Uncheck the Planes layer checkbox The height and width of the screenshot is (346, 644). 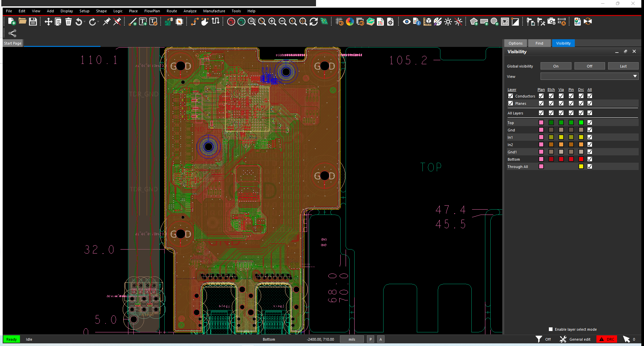click(x=511, y=103)
